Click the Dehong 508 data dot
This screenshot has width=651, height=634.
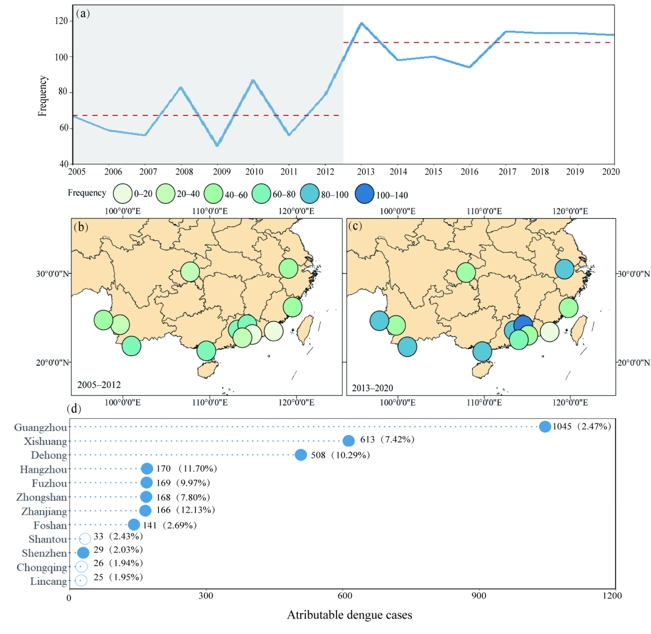pyautogui.click(x=301, y=455)
